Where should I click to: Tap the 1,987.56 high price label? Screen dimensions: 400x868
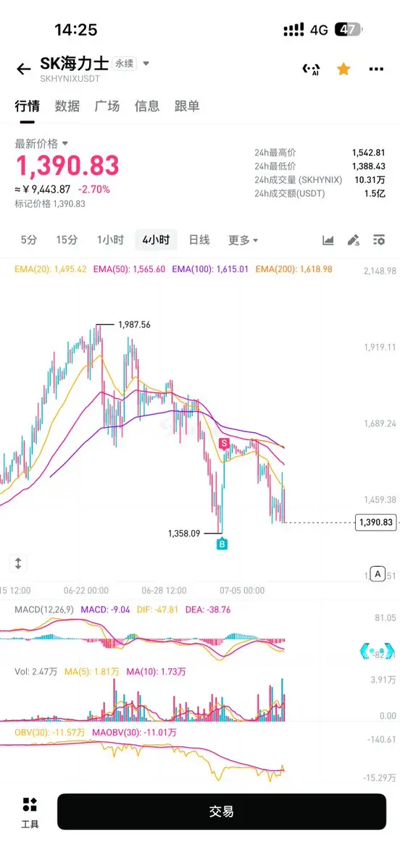[134, 325]
